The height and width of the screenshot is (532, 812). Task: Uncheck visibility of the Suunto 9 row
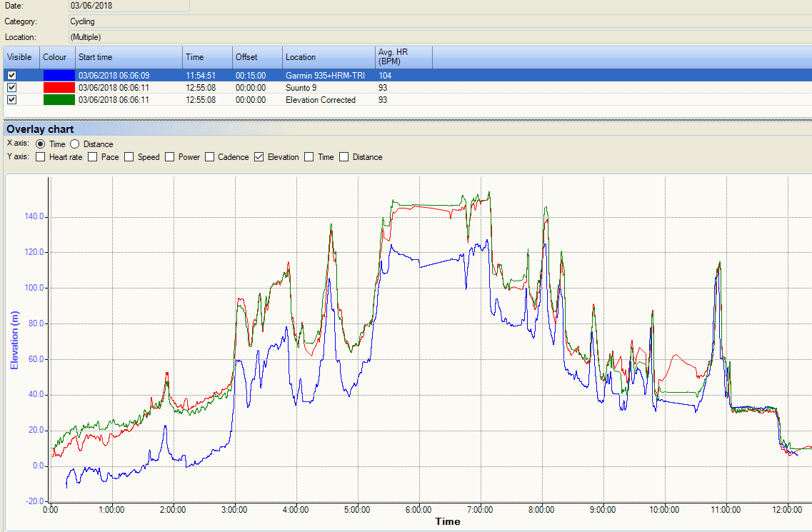[11, 87]
